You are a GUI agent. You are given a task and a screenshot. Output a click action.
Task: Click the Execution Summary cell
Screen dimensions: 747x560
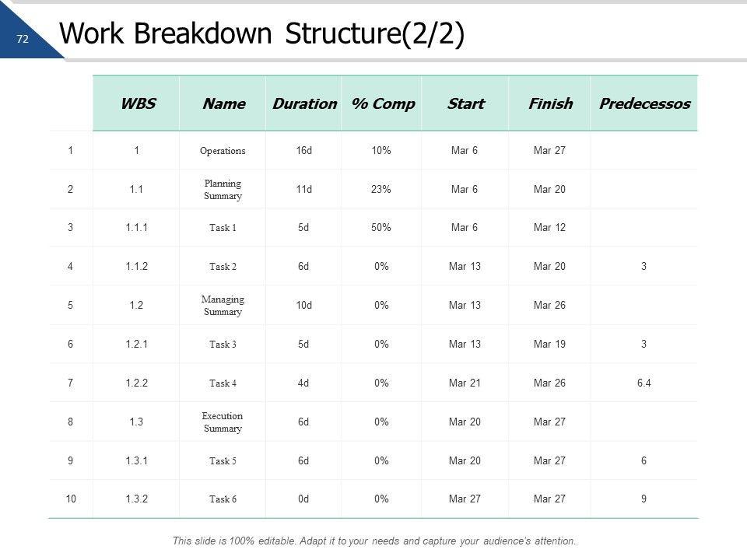pos(223,422)
